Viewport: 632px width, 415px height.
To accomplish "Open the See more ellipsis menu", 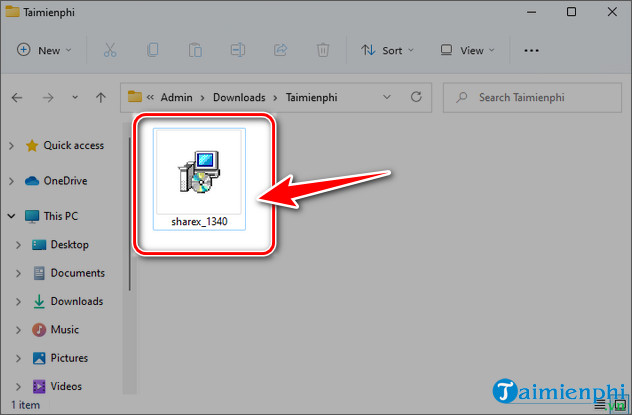I will coord(531,50).
